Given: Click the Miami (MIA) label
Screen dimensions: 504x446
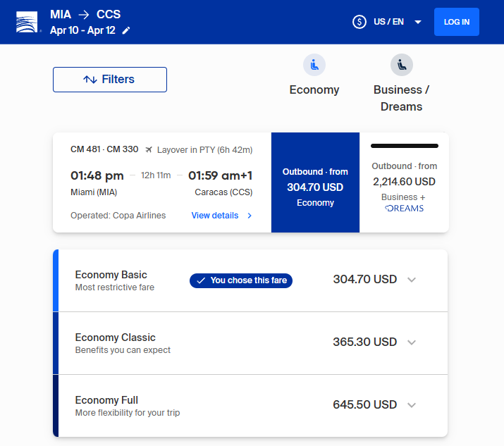Looking at the screenshot, I should [x=94, y=192].
